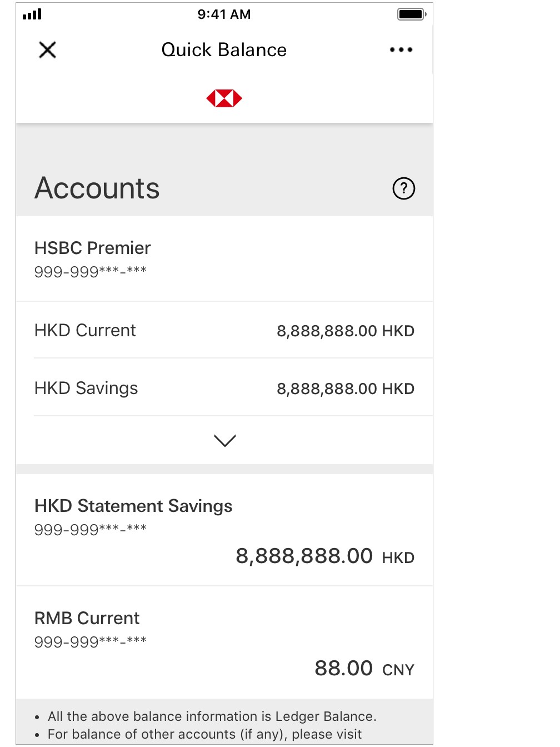Click the Ledger Balance note text

coord(212,716)
